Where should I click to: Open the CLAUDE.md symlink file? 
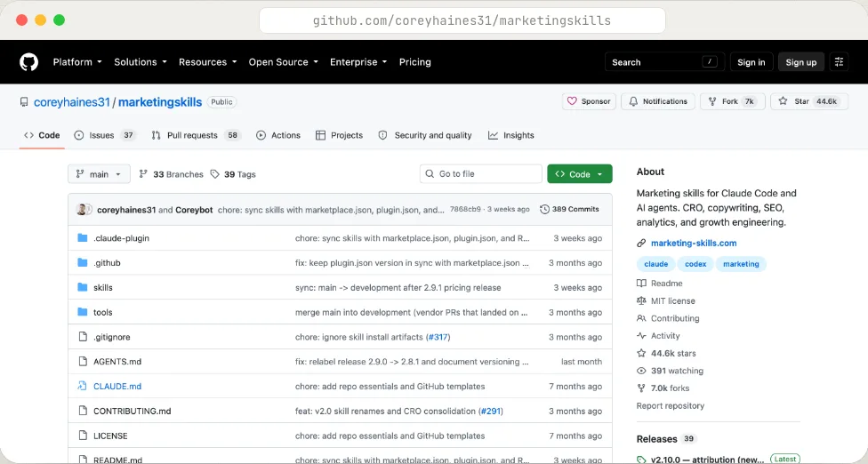[x=117, y=386]
